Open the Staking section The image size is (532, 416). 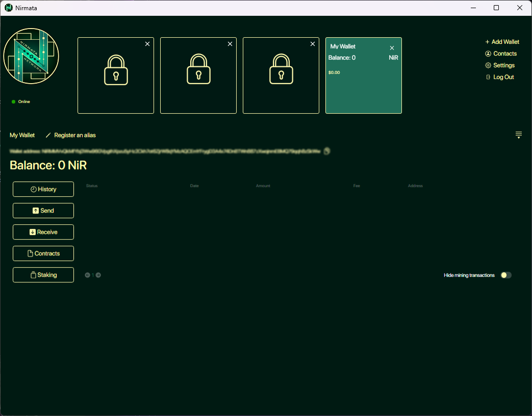click(43, 275)
